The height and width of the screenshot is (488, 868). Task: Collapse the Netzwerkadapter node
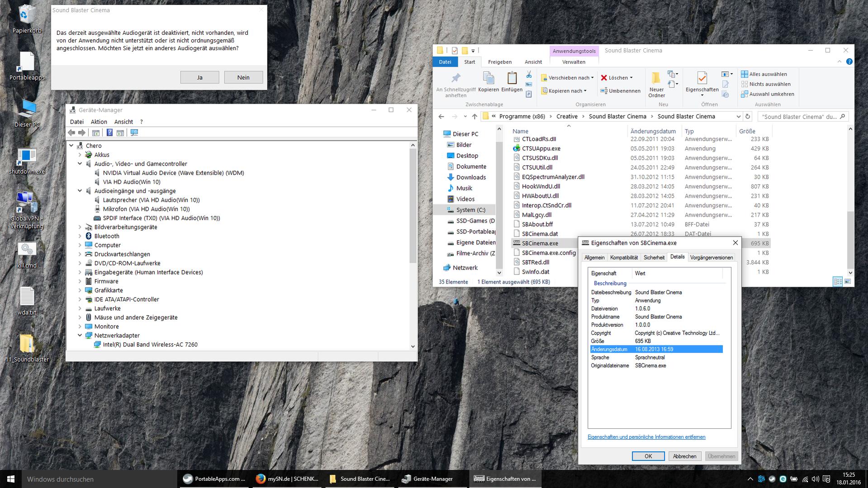[x=80, y=336]
